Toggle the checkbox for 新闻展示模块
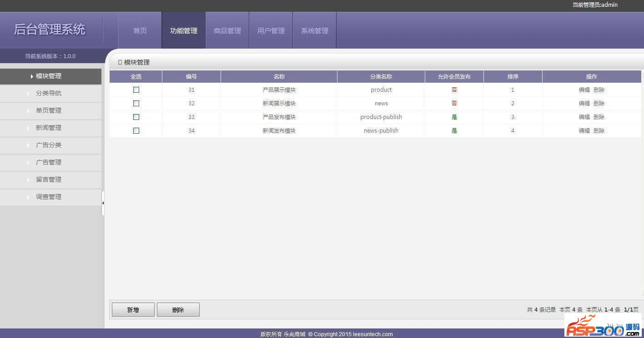Image resolution: width=644 pixels, height=338 pixels. click(136, 104)
